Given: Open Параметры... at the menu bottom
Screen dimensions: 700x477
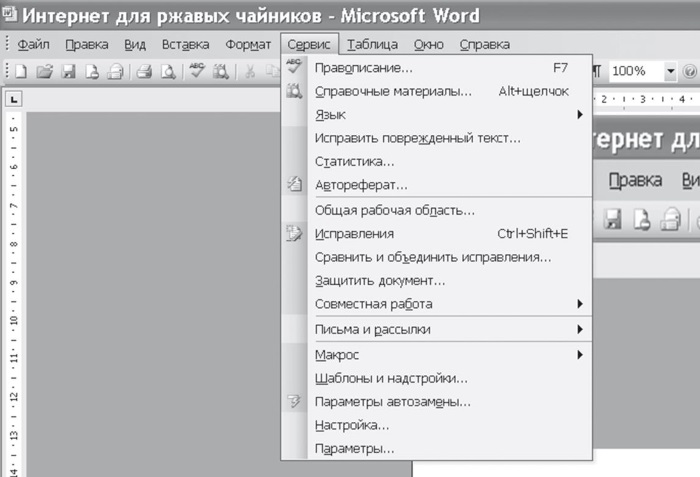Looking at the screenshot, I should point(437,448).
